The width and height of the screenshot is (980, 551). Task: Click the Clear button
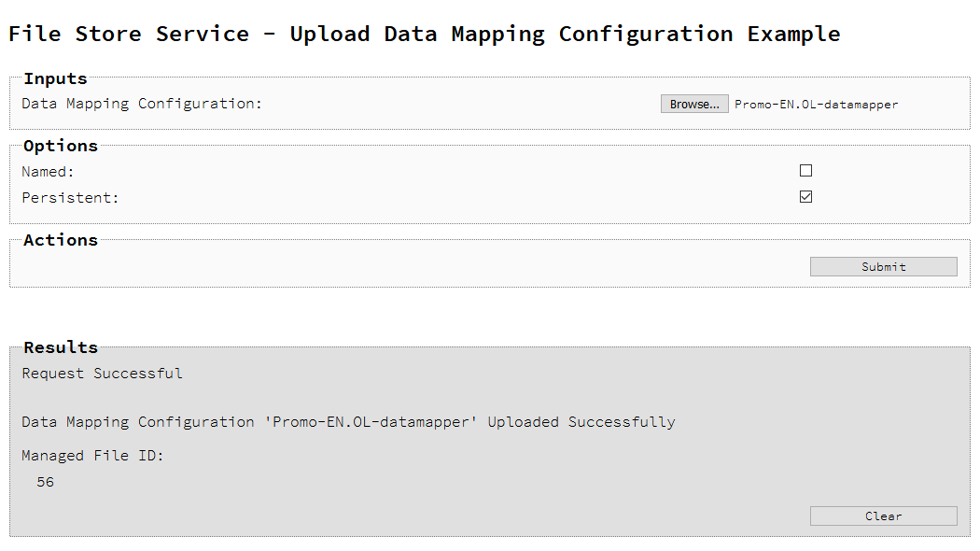[x=883, y=516]
